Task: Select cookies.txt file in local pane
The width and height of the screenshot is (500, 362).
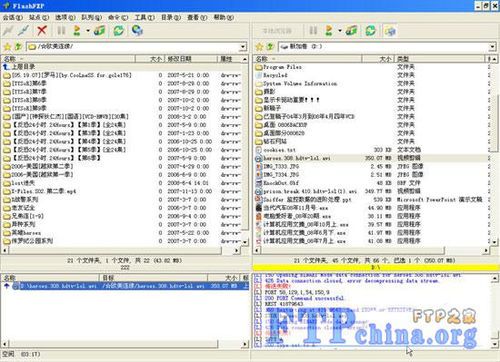Action: click(x=275, y=150)
